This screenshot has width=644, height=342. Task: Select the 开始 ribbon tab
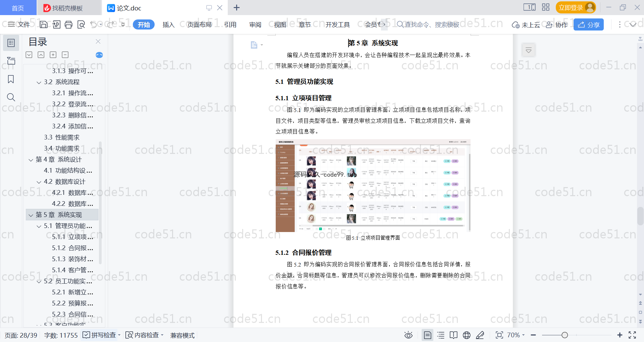pos(144,24)
